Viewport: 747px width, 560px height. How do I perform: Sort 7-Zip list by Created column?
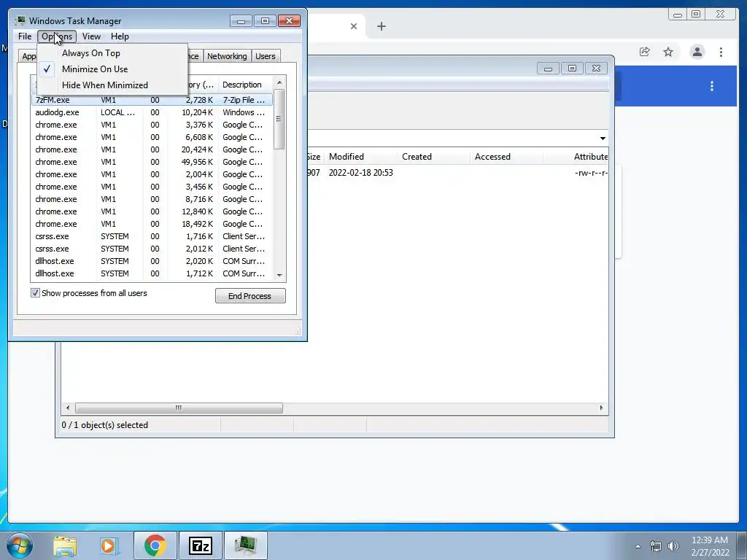tap(433, 157)
